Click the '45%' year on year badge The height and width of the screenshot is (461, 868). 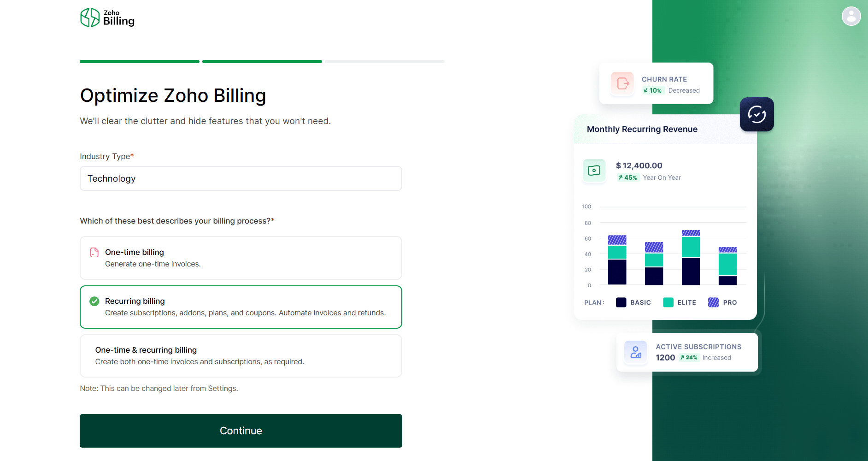628,177
